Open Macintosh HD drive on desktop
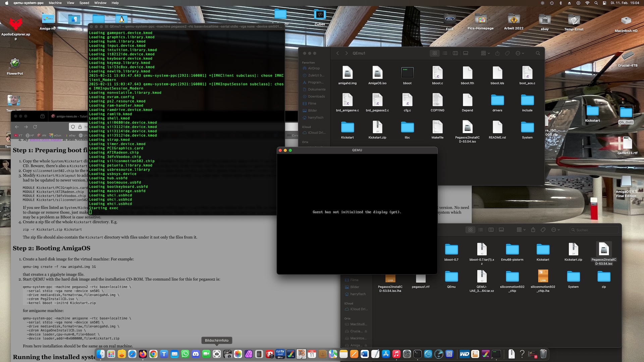The image size is (644, 362). pyautogui.click(x=626, y=23)
